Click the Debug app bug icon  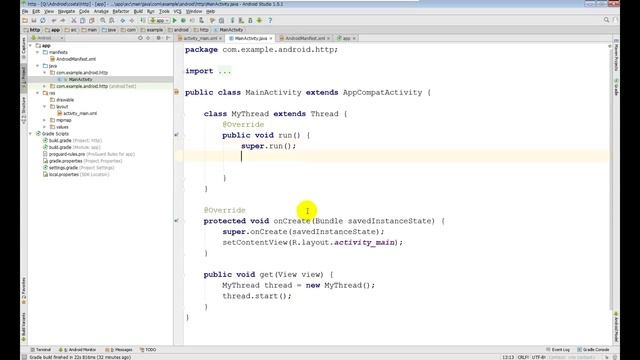[183, 20]
